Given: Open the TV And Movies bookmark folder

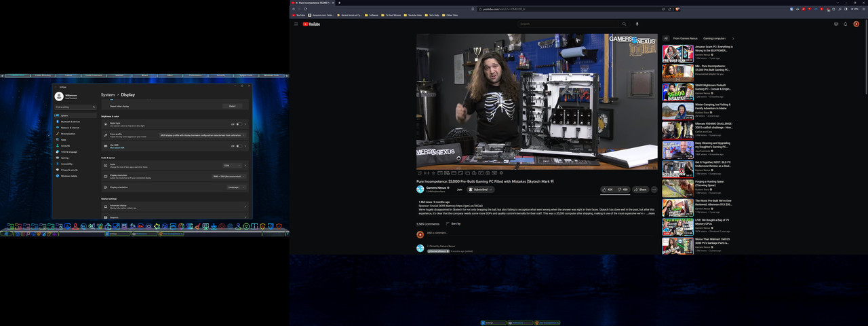Looking at the screenshot, I should 391,15.
